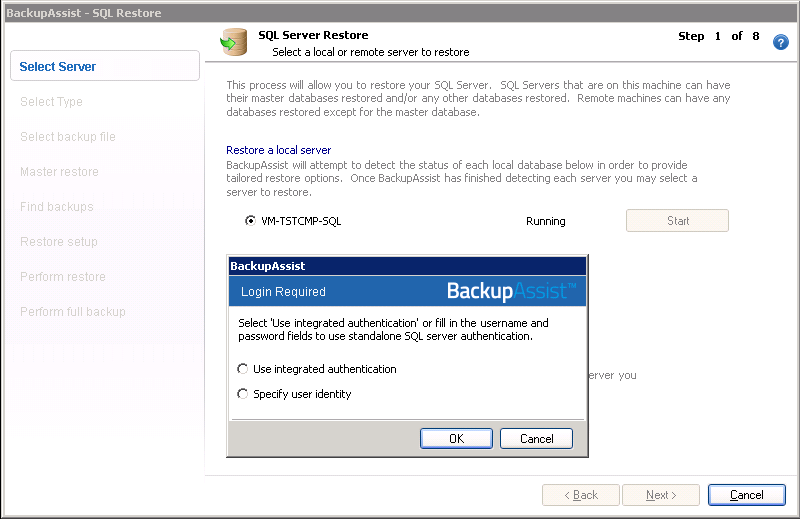Open the Find backups step
This screenshot has height=519, width=800.
point(57,207)
